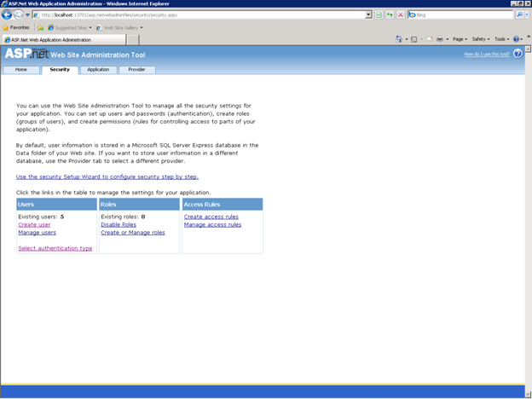The image size is (532, 399).
Task: Click the Compatibility View icon
Action: point(379,15)
